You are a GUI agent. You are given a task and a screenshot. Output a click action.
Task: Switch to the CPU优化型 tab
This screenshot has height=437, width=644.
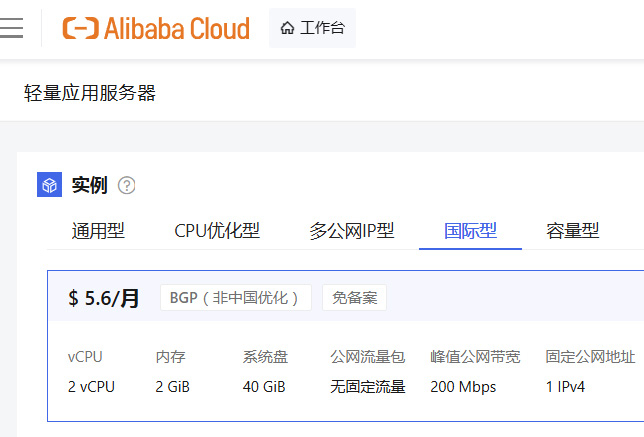(x=217, y=231)
